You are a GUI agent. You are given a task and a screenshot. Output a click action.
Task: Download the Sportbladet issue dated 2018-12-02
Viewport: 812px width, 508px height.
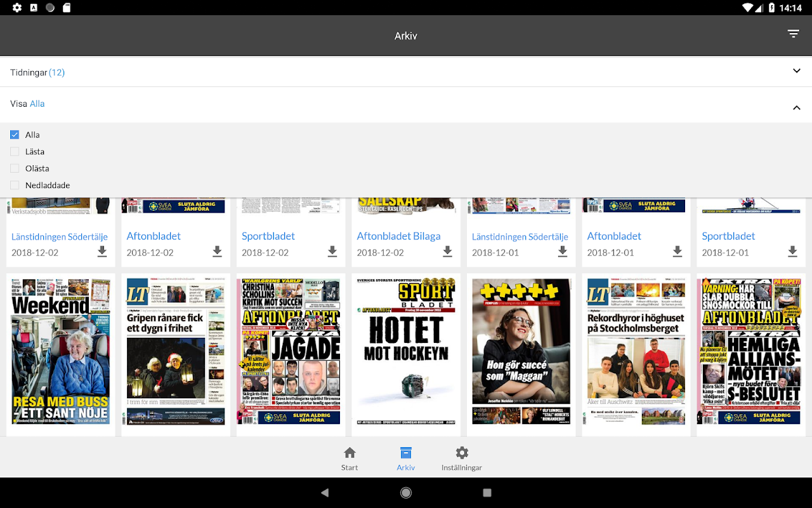pos(332,252)
